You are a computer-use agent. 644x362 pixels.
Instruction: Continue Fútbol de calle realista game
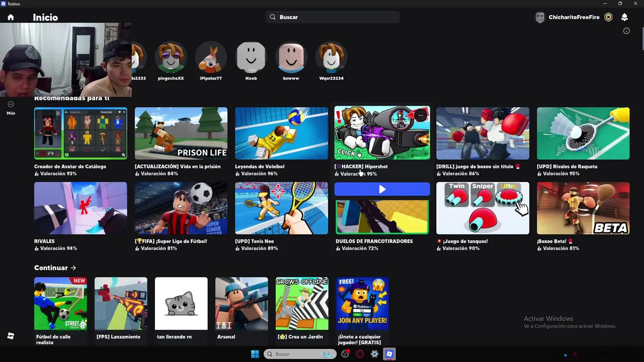60,304
